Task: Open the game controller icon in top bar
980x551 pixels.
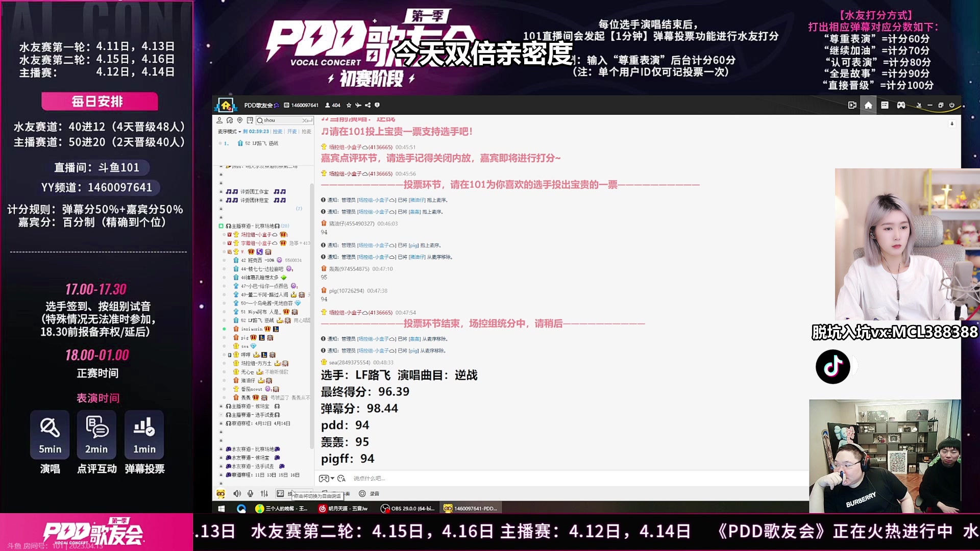Action: [901, 105]
